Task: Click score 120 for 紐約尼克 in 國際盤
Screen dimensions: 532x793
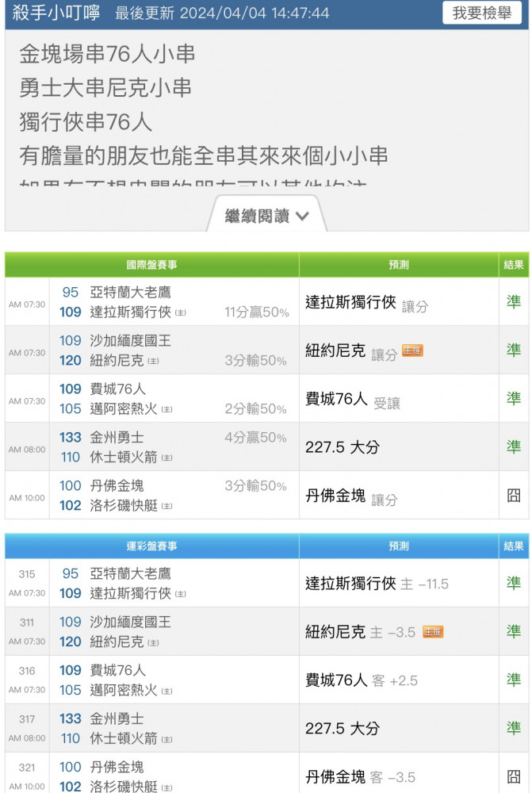Action: click(x=71, y=361)
